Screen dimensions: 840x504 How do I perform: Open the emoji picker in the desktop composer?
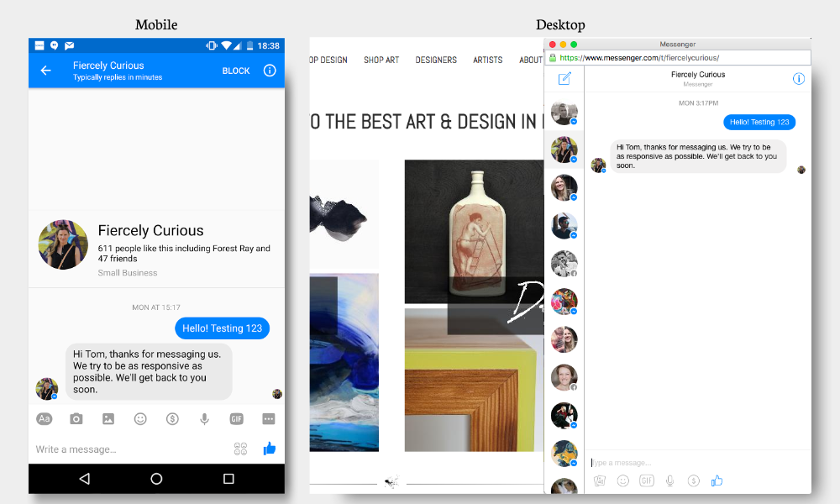point(623,481)
